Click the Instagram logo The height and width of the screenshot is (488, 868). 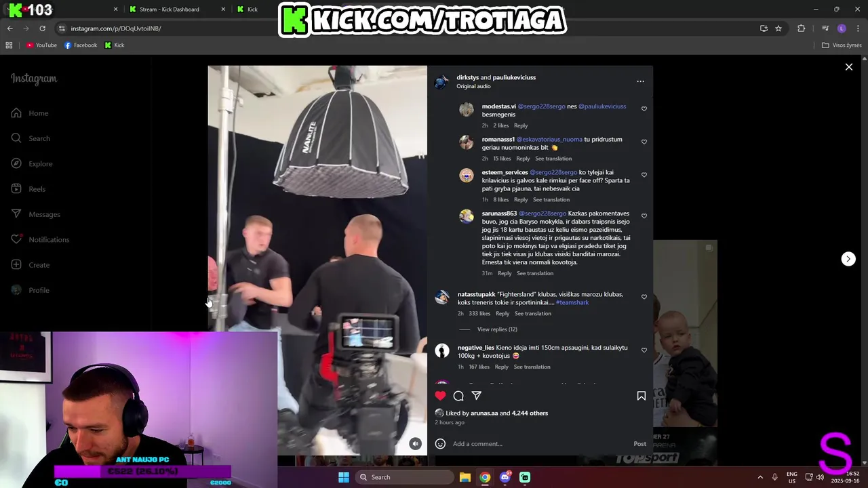(x=34, y=79)
